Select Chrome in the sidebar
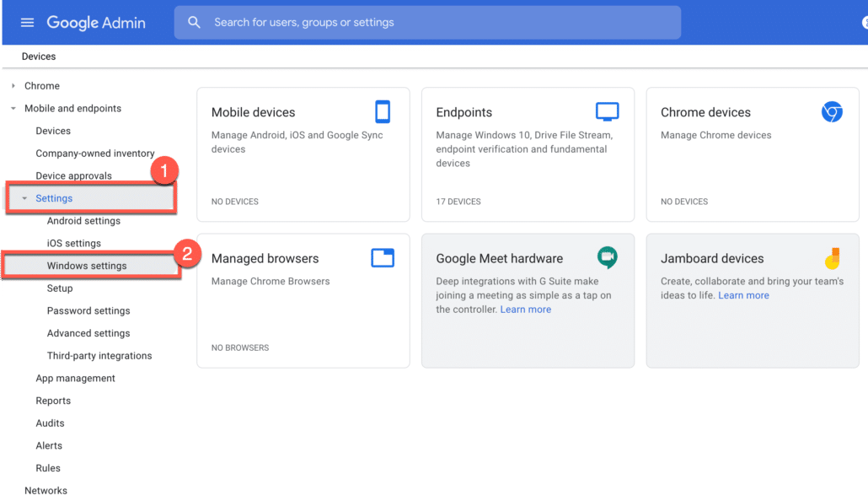The height and width of the screenshot is (501, 868). pyautogui.click(x=42, y=86)
